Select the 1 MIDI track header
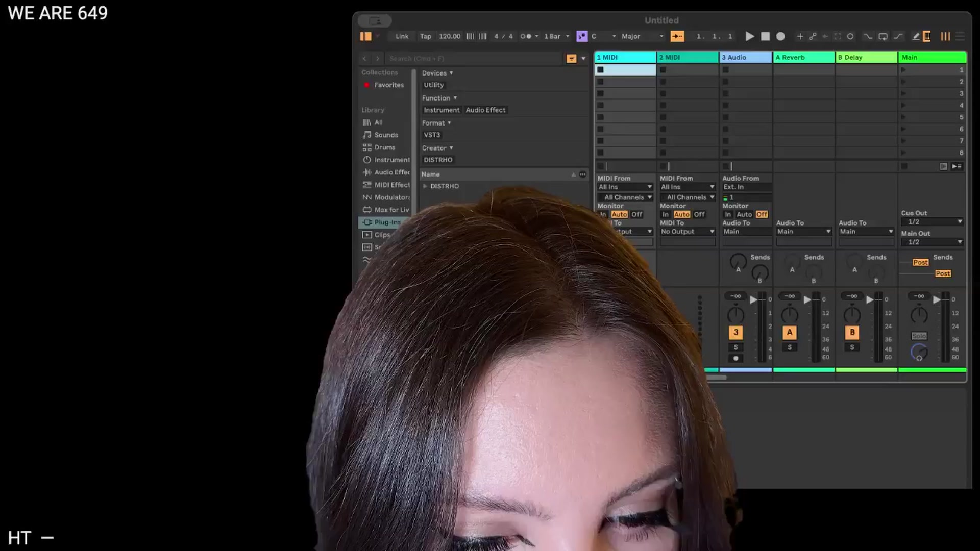This screenshot has width=980, height=551. tap(625, 57)
